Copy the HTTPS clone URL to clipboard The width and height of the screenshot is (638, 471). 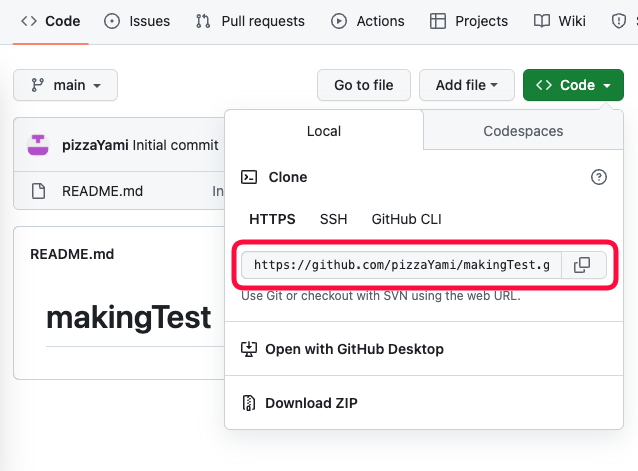point(582,265)
